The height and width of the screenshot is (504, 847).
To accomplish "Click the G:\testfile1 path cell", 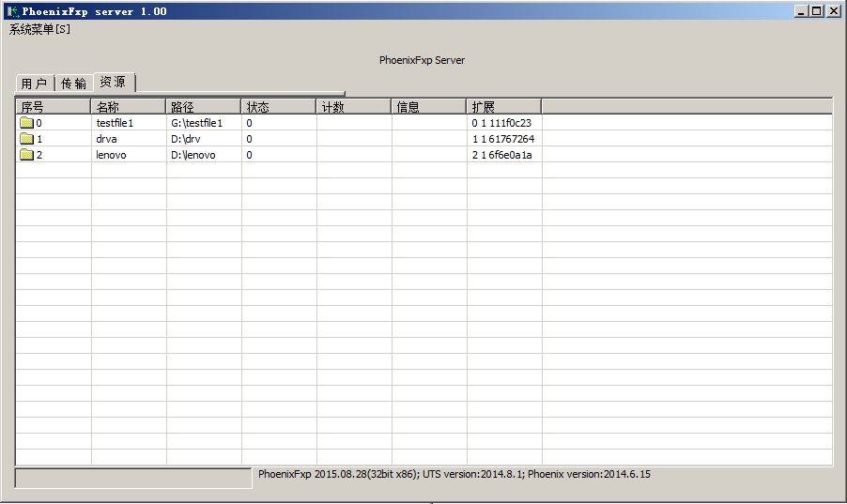I will click(x=196, y=123).
